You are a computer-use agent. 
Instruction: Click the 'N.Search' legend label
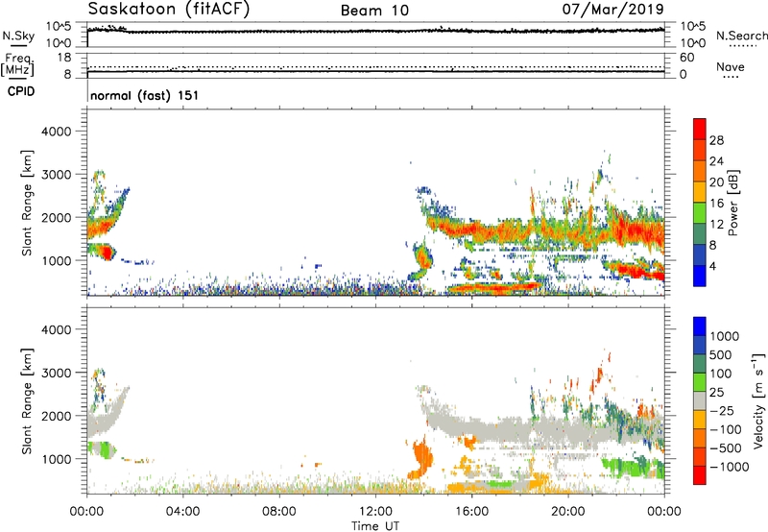click(741, 36)
